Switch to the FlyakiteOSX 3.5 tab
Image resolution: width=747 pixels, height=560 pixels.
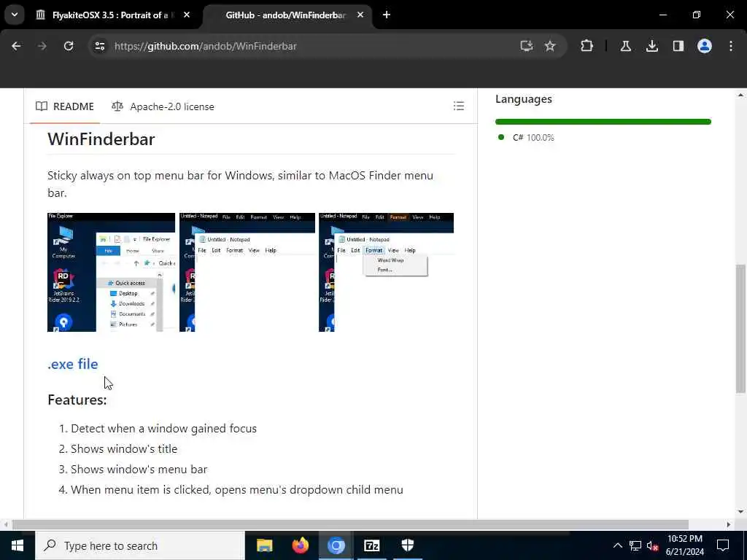pyautogui.click(x=113, y=15)
